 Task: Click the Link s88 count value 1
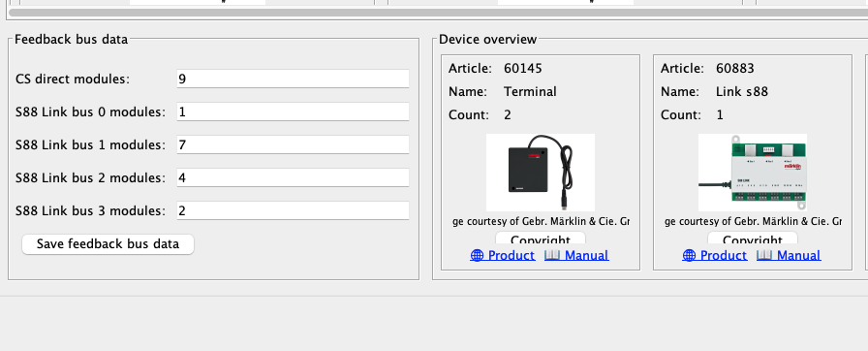coord(720,115)
